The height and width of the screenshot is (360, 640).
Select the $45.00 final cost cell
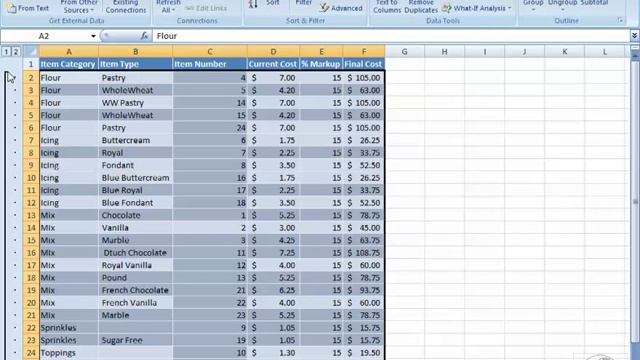click(364, 228)
